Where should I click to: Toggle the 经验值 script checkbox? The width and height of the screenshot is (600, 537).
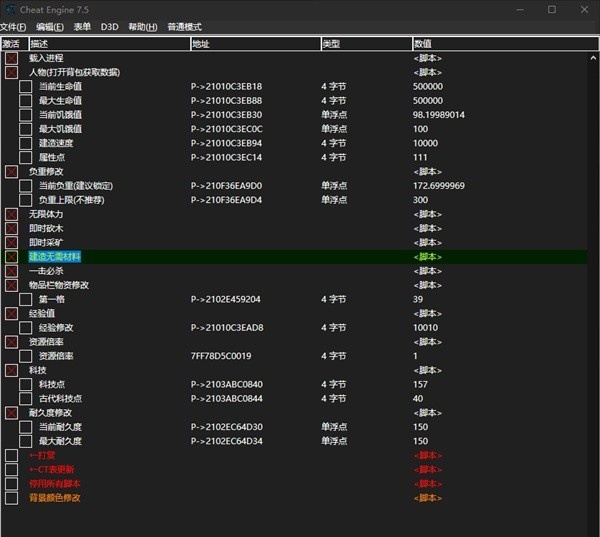[11, 313]
